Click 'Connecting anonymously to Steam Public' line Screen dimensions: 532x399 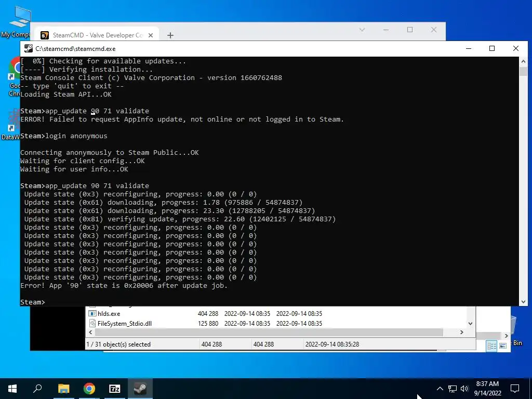click(109, 152)
